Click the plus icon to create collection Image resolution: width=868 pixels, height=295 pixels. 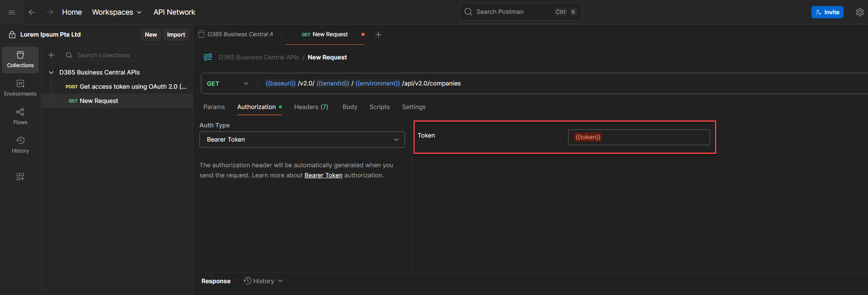point(51,55)
